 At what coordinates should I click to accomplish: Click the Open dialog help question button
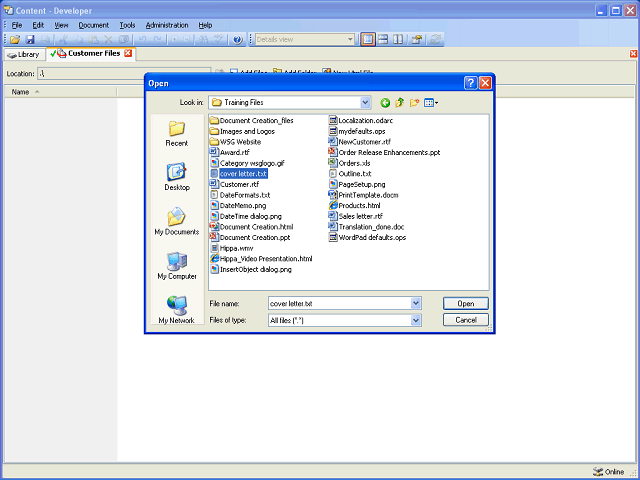click(x=470, y=83)
